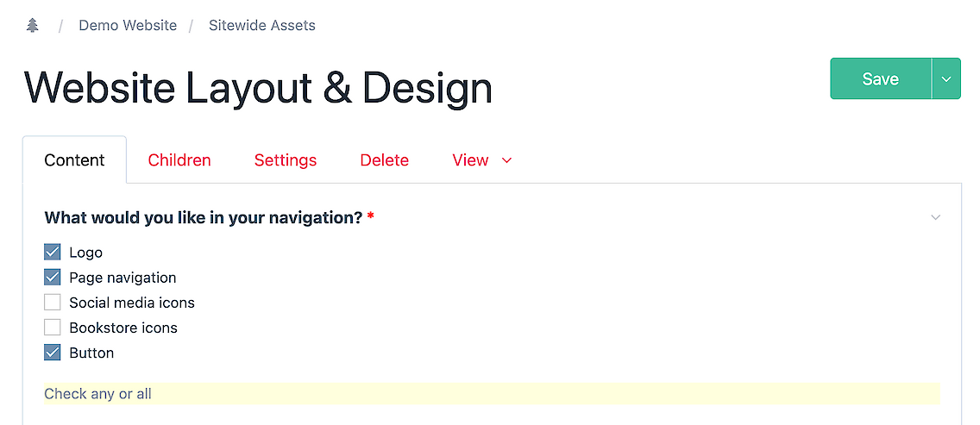Screen dimensions: 980x425
Task: Click the navigation question field label
Action: pyautogui.click(x=203, y=218)
